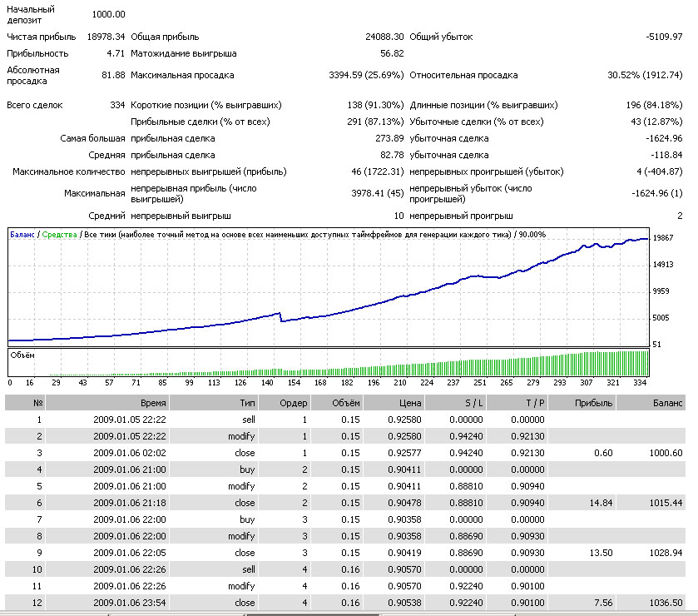698x616 pixels.
Task: Click the 'Максимальная просадка' label
Action: tap(182, 75)
